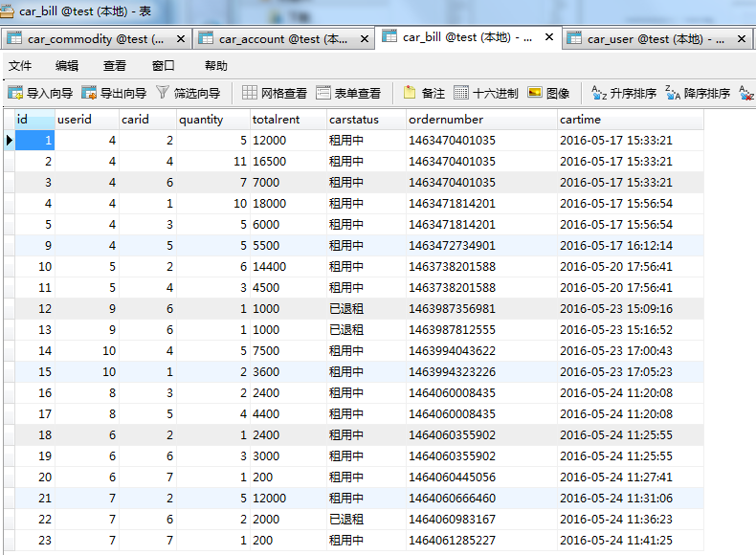756x555 pixels.
Task: Click the id column header
Action: pyautogui.click(x=34, y=119)
